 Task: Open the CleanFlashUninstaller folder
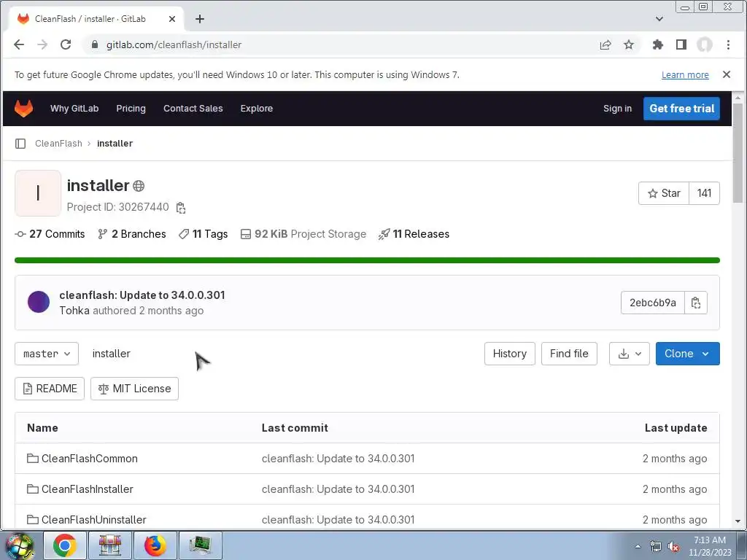click(x=94, y=519)
